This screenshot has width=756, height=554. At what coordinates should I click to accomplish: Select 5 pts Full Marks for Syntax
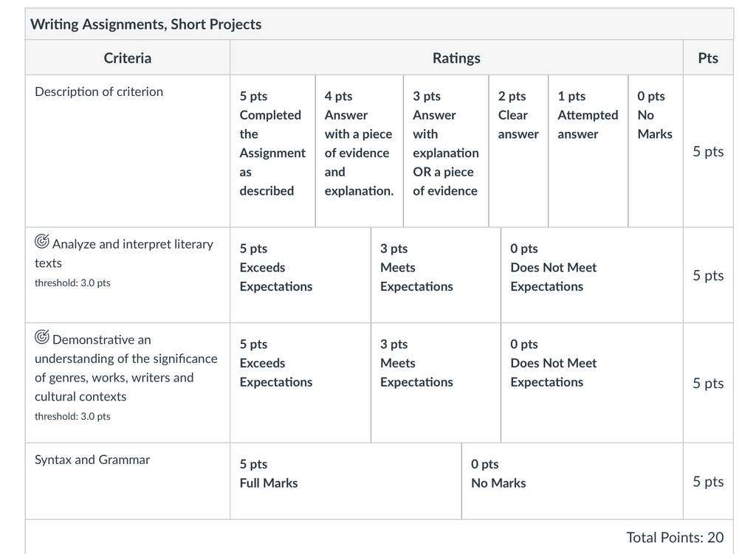[x=346, y=481]
